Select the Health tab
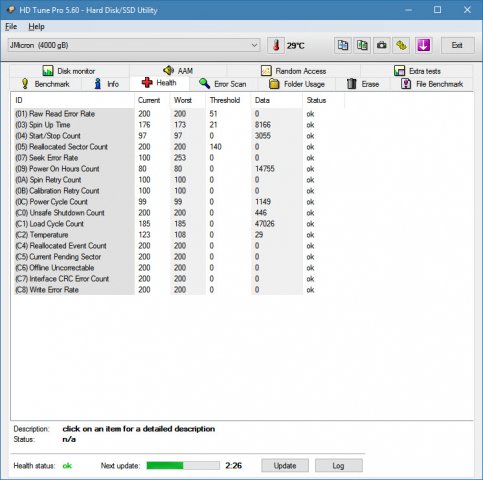This screenshot has width=483, height=480. pyautogui.click(x=159, y=83)
